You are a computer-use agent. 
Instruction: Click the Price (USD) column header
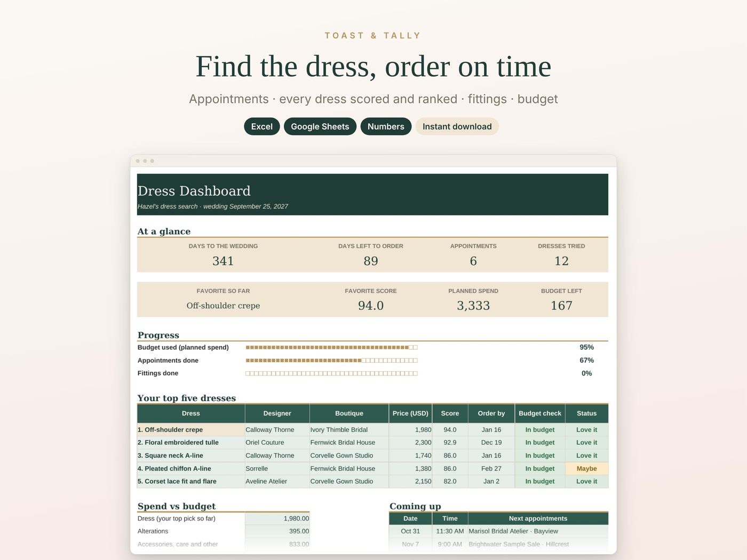tap(410, 413)
